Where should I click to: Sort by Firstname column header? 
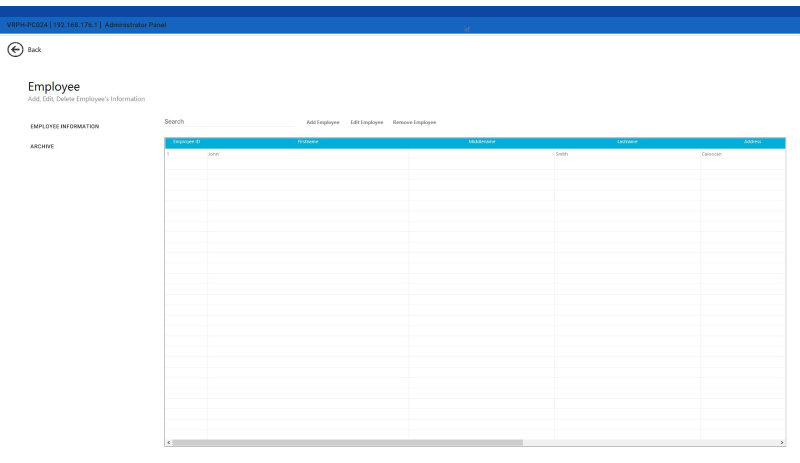click(x=308, y=142)
